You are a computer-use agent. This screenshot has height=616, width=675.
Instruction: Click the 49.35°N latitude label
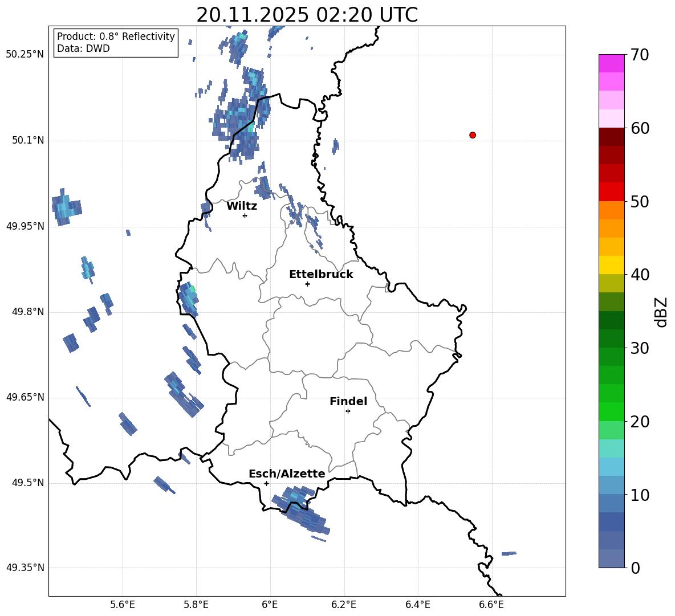pos(25,568)
